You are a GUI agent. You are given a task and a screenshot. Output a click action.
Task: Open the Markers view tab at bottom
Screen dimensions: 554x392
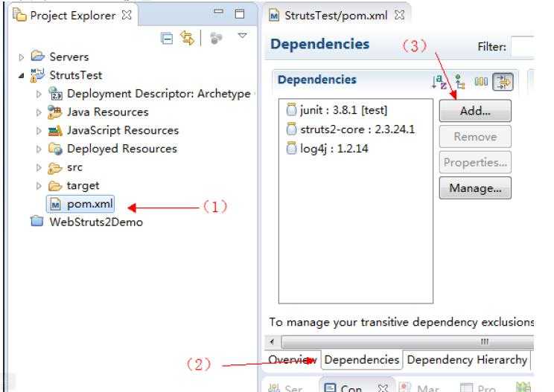[x=419, y=388]
